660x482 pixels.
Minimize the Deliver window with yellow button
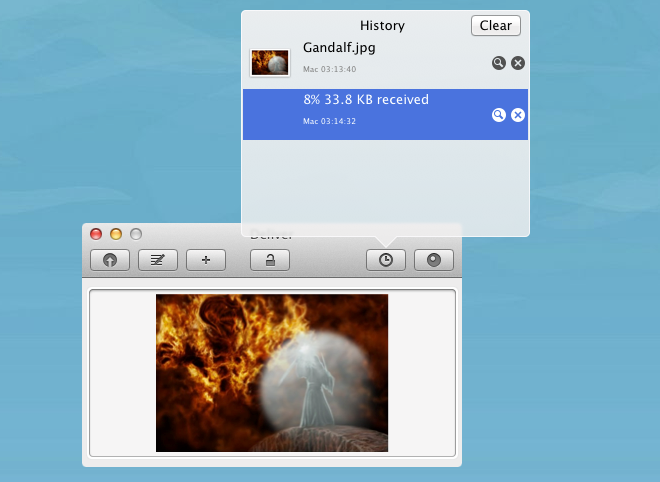click(x=116, y=234)
